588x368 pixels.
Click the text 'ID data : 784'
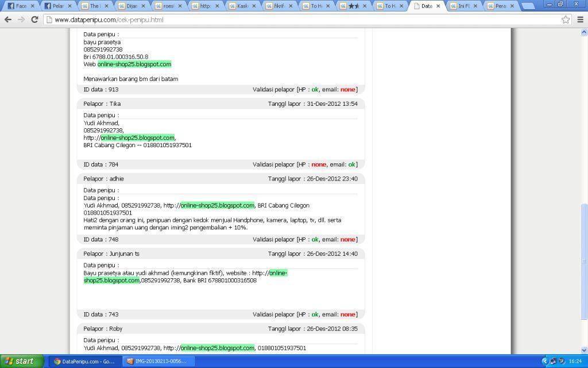coord(101,164)
